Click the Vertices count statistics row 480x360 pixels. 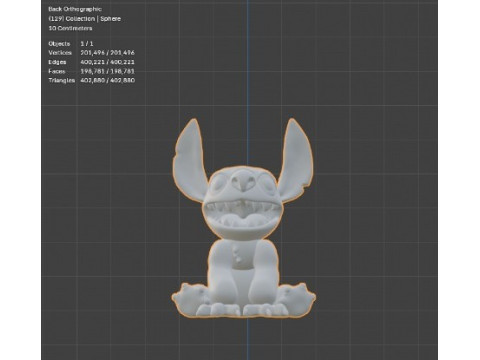92,53
